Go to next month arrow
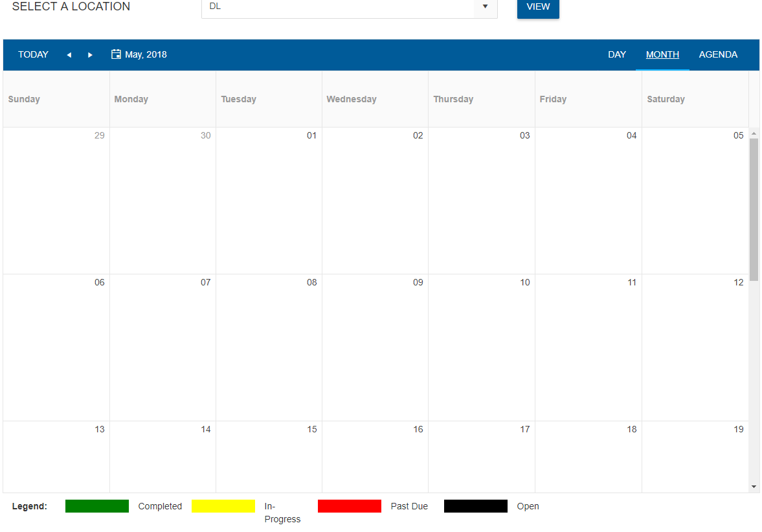Viewport: 762px width, 532px height. pos(90,55)
